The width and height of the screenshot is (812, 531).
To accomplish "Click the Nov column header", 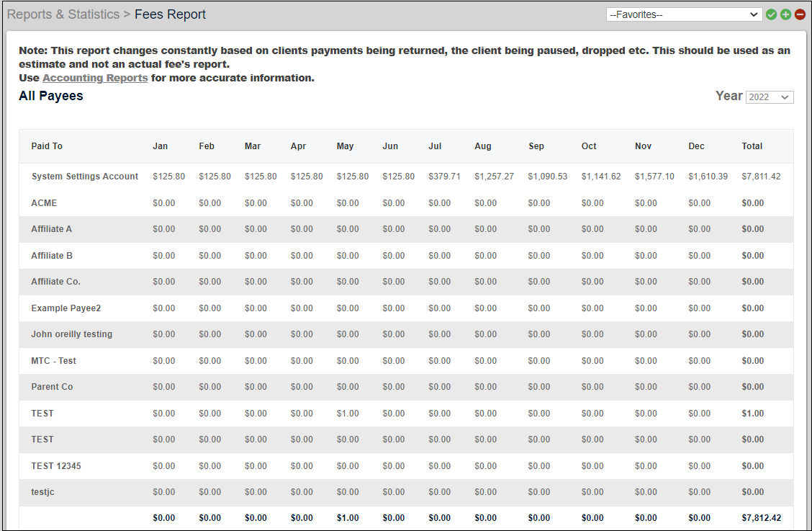I will click(643, 146).
